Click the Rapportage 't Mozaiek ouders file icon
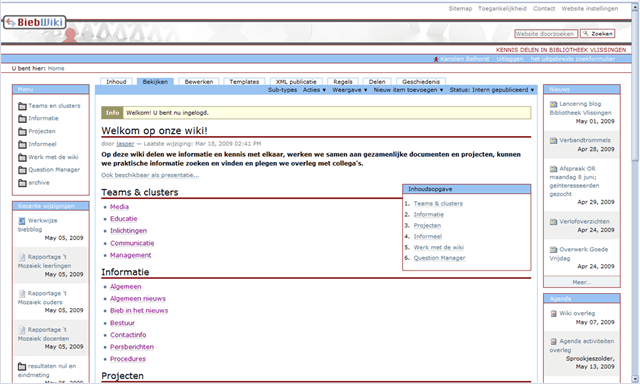Image resolution: width=640 pixels, height=384 pixels. pyautogui.click(x=22, y=293)
